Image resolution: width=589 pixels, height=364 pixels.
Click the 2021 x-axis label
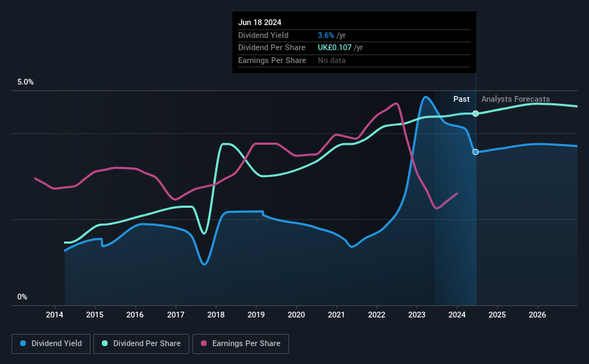[336, 315]
